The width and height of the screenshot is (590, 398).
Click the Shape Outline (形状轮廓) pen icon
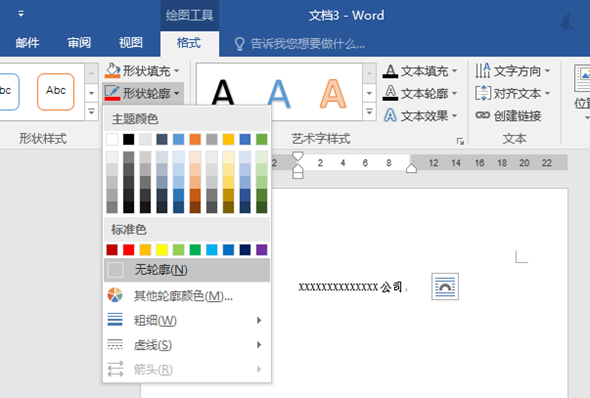[x=112, y=93]
